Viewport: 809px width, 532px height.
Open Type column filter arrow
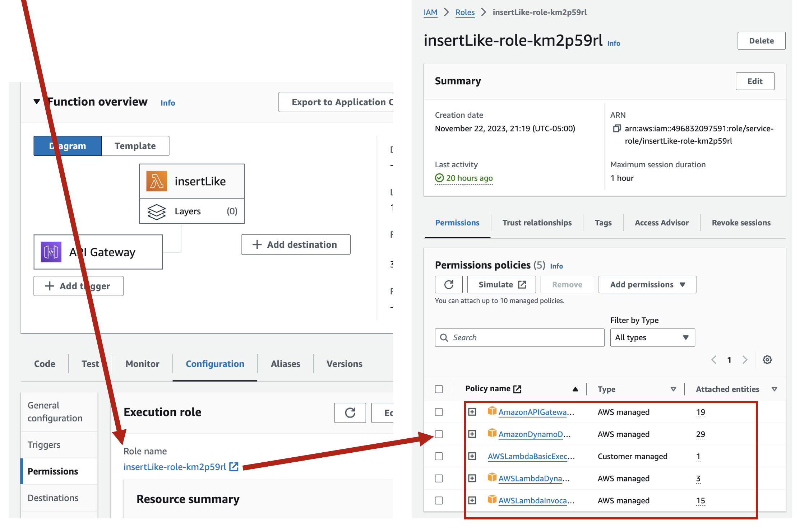(x=674, y=389)
